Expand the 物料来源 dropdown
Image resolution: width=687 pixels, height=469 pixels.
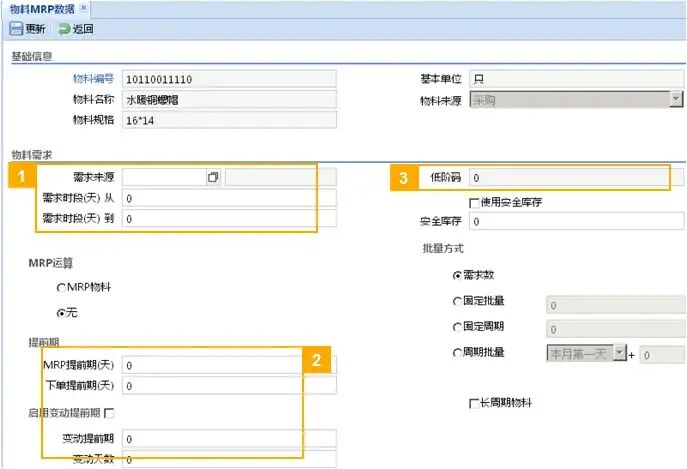(x=676, y=99)
